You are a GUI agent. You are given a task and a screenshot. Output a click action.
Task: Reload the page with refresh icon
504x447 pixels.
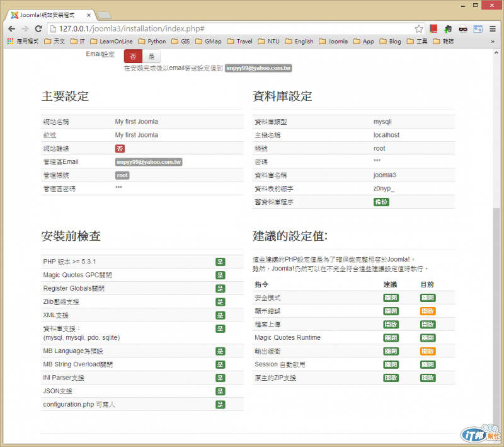coord(38,29)
